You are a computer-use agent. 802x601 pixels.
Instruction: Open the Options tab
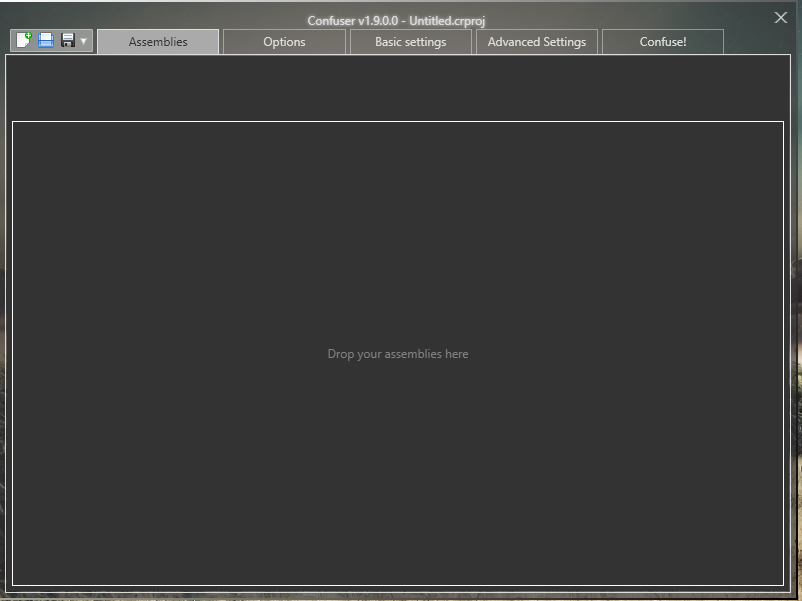(x=284, y=41)
